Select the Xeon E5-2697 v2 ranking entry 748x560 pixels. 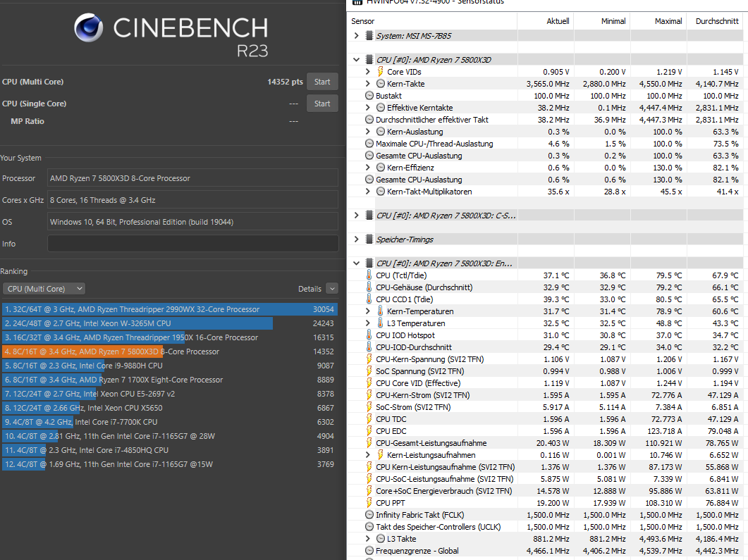(170, 394)
